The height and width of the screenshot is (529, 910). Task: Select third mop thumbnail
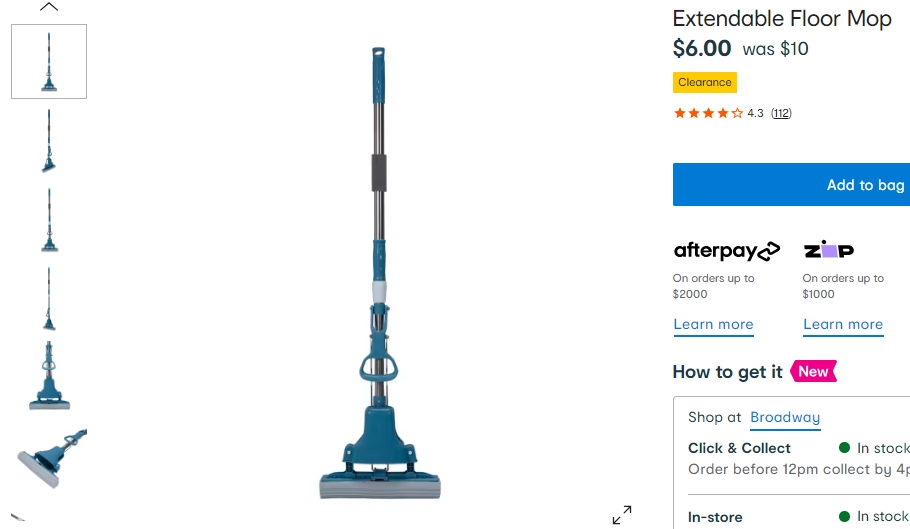(49, 220)
